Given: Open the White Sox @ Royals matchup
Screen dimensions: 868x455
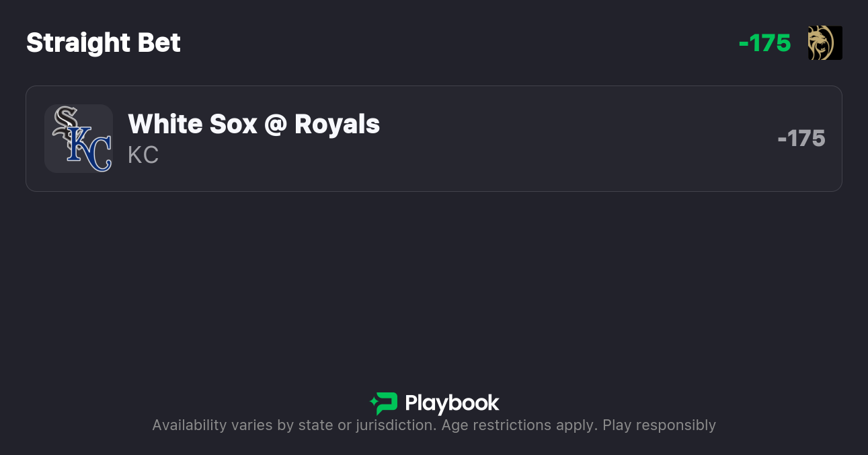Looking at the screenshot, I should [253, 125].
